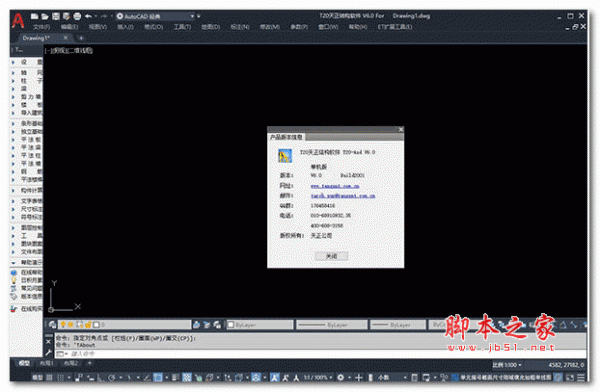Click the command line wrench customize icon
The width and height of the screenshot is (600, 392).
pos(49,353)
